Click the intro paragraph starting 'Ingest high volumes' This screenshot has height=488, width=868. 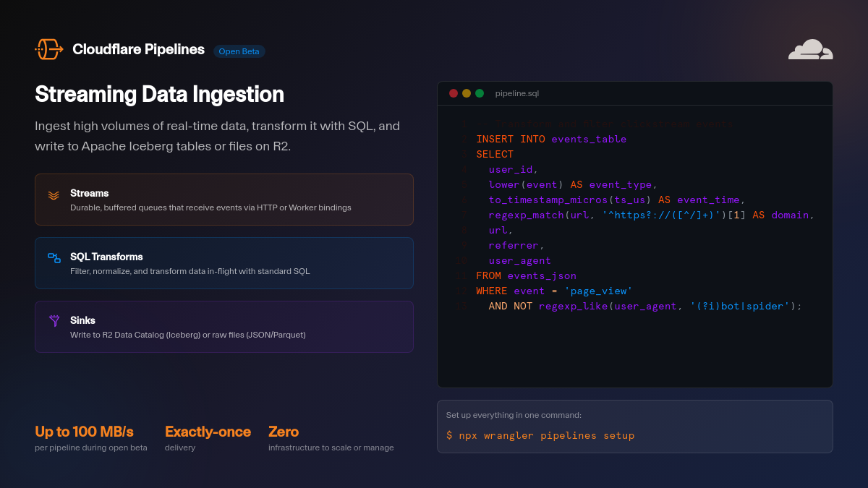click(217, 136)
